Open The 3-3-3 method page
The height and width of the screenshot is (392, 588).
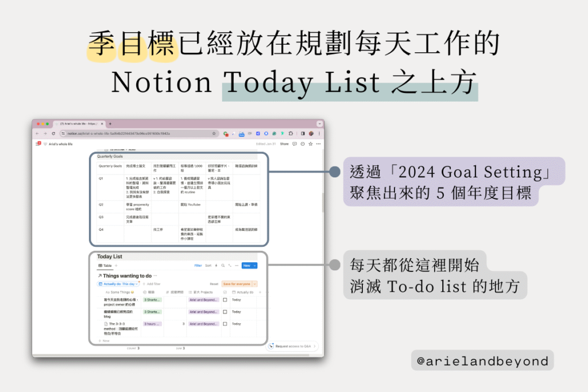121,328
